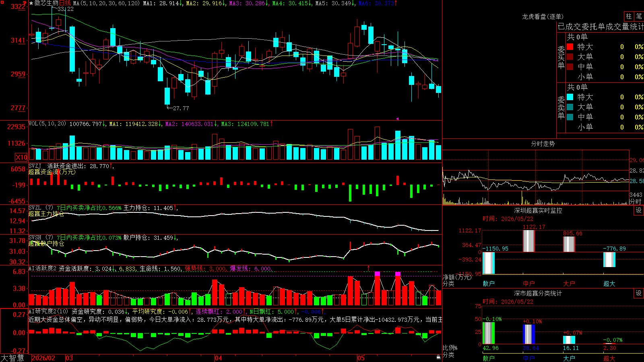Open 设 settings for 深圳超赢实时监控

pyautogui.click(x=639, y=210)
